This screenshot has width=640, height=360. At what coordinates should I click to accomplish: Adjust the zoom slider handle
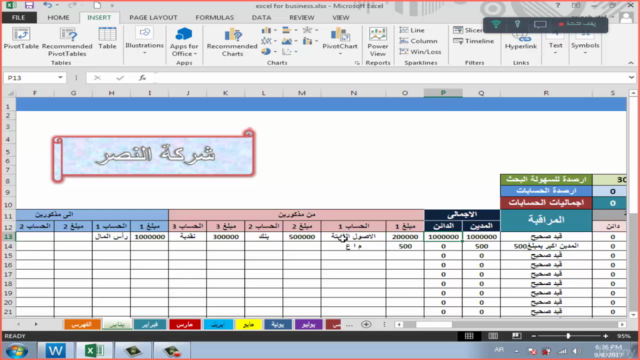[568, 336]
